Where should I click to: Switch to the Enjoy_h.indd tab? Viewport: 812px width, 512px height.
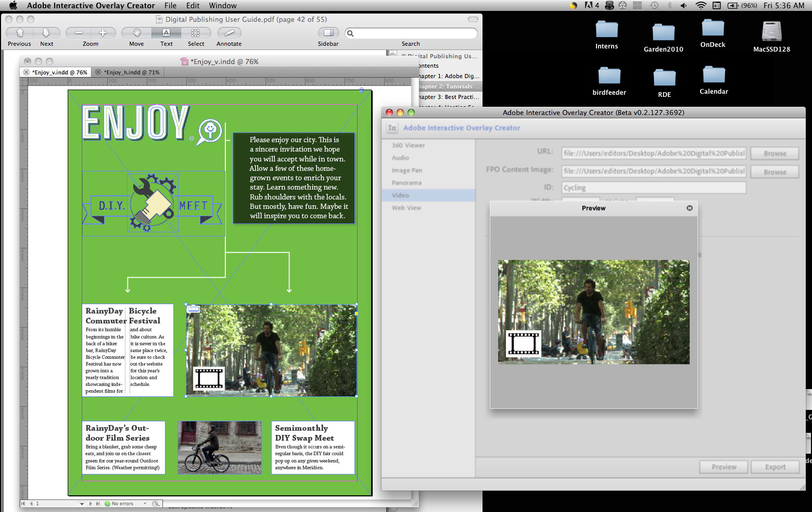coord(132,72)
